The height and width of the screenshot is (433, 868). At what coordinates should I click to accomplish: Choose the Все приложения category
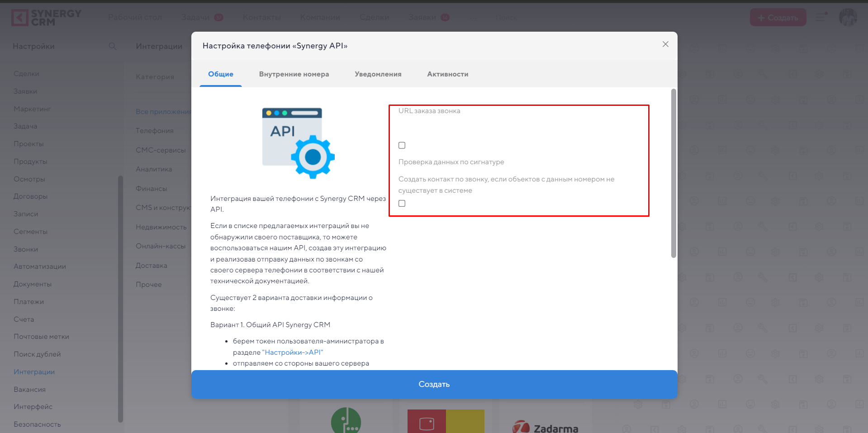click(x=163, y=112)
